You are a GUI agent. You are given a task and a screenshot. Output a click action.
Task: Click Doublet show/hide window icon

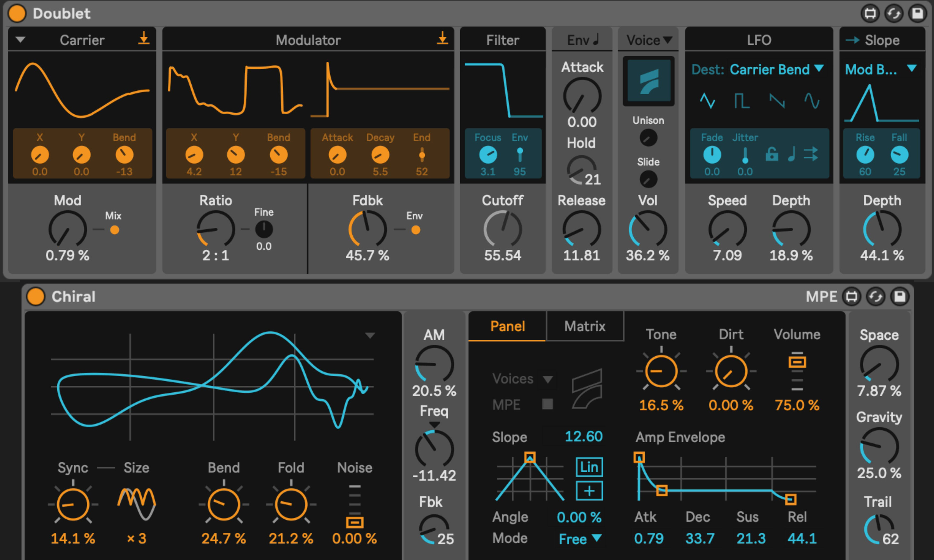[870, 14]
